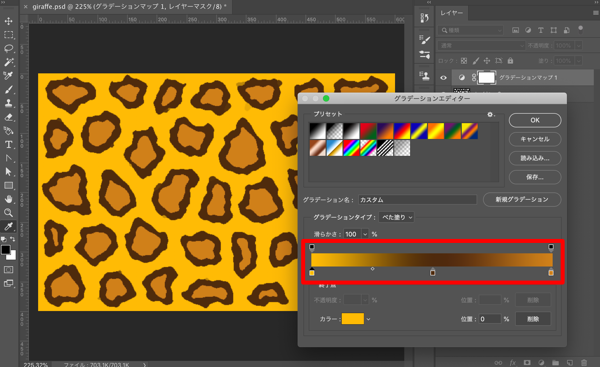Select the Pen tool
This screenshot has width=600, height=367.
pyautogui.click(x=8, y=158)
